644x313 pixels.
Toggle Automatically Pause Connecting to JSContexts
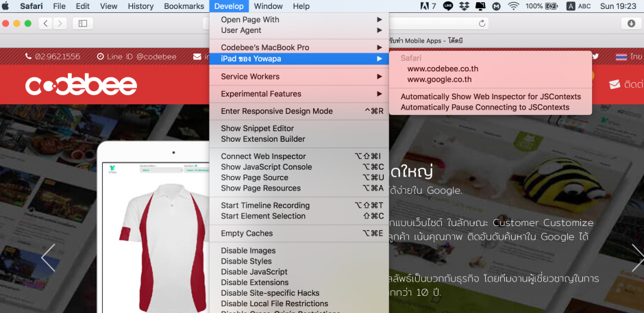point(491,108)
